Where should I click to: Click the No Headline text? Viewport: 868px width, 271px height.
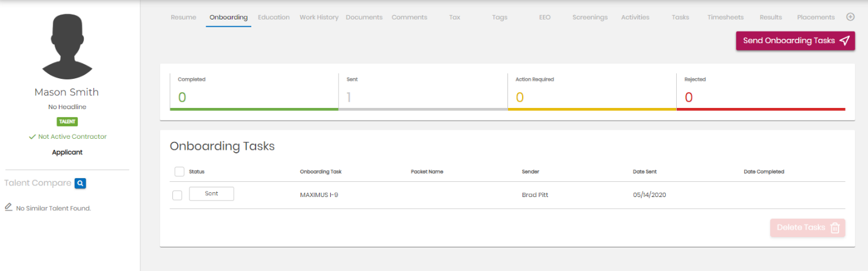pyautogui.click(x=67, y=107)
